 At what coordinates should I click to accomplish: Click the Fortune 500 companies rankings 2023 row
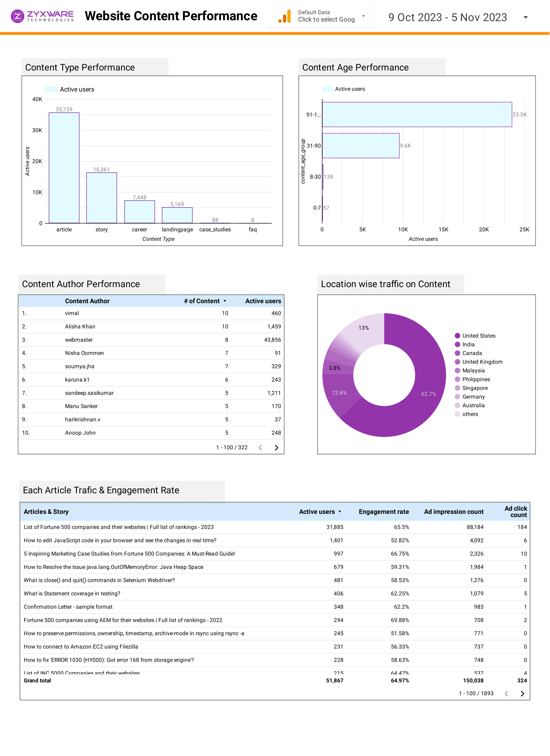click(x=119, y=527)
